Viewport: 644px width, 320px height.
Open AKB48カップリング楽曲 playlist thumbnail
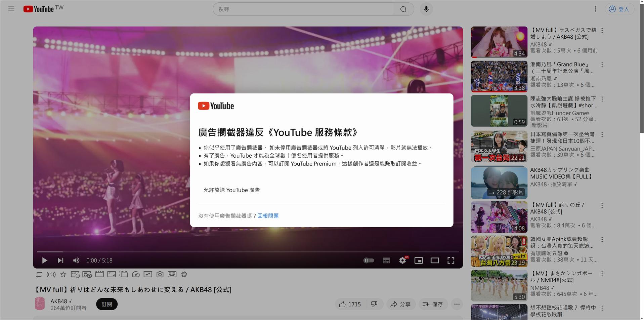(x=499, y=183)
